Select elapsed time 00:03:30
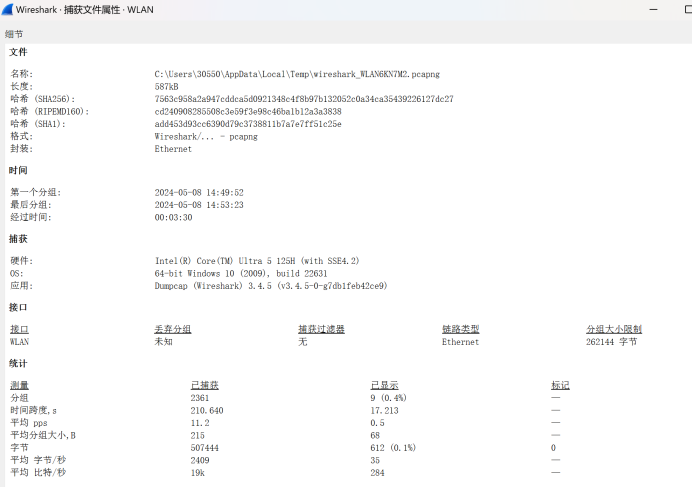The height and width of the screenshot is (487, 693). 173,217
